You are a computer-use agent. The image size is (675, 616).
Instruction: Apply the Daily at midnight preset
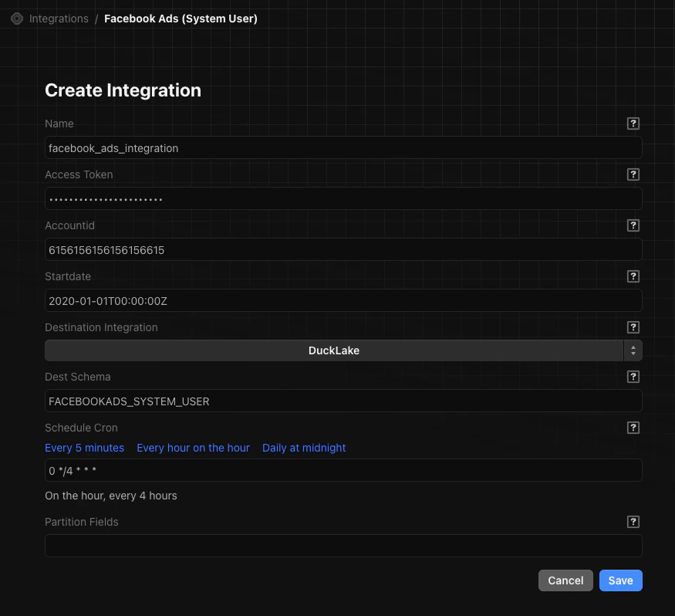304,448
